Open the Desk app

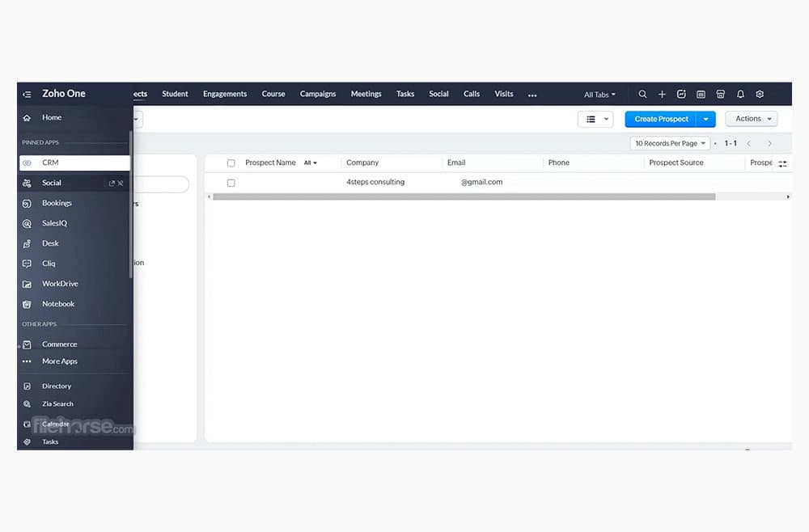click(50, 243)
